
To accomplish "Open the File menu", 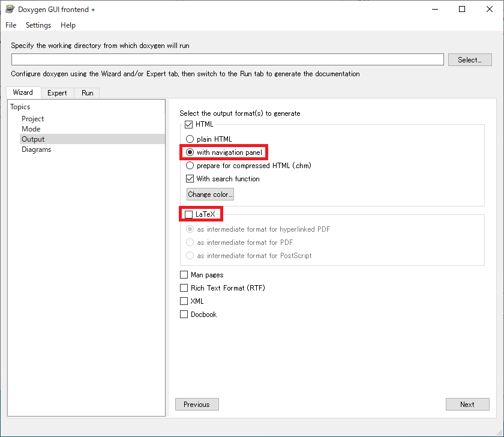I will pyautogui.click(x=11, y=25).
